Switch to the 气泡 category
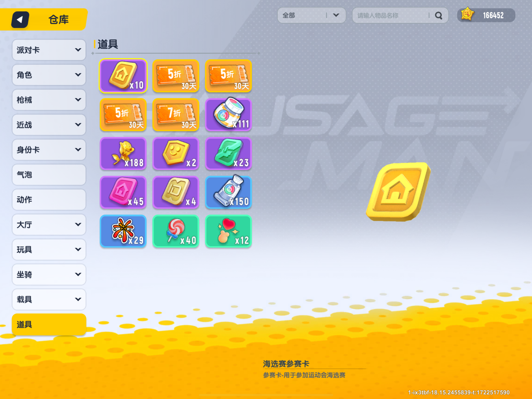532x399 pixels. [x=49, y=175]
